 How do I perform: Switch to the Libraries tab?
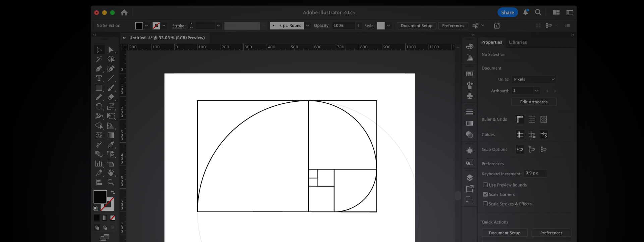point(518,42)
